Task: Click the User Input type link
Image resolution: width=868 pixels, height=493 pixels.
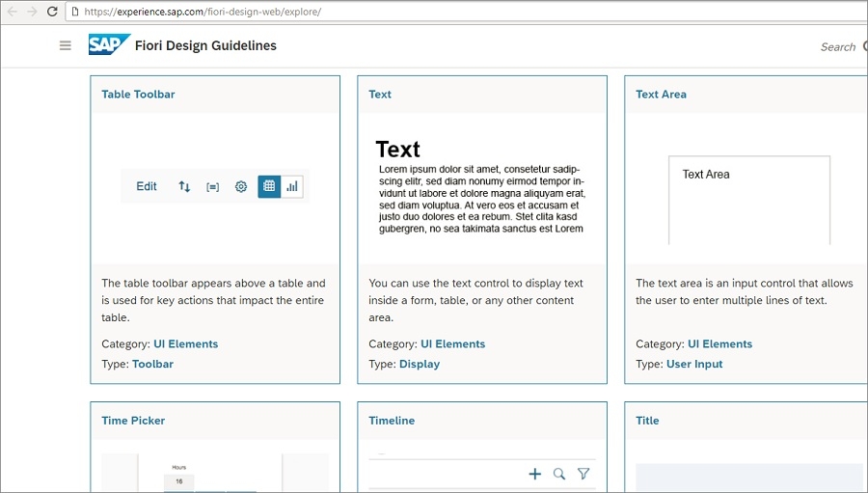Action: point(694,364)
